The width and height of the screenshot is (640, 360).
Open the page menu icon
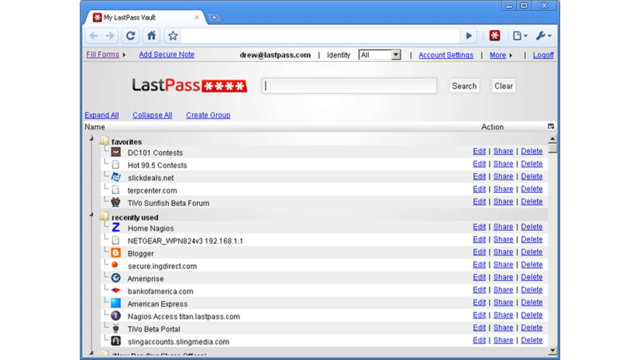520,36
